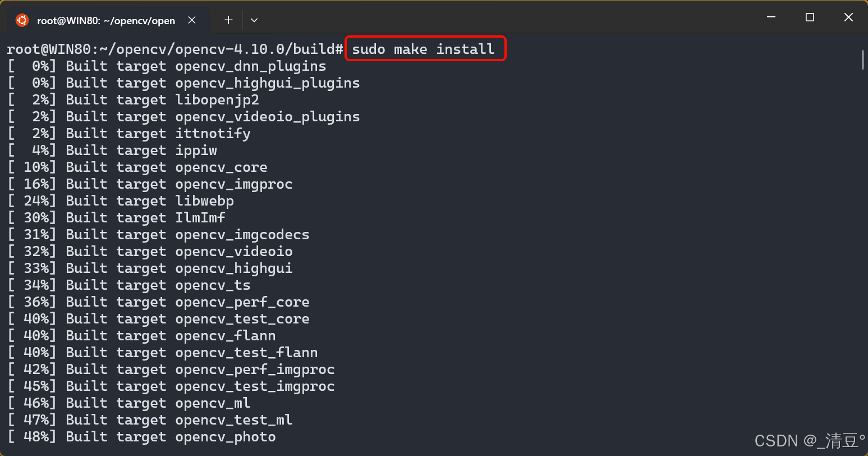Maximize the terminal window
868x456 pixels.
(810, 17)
